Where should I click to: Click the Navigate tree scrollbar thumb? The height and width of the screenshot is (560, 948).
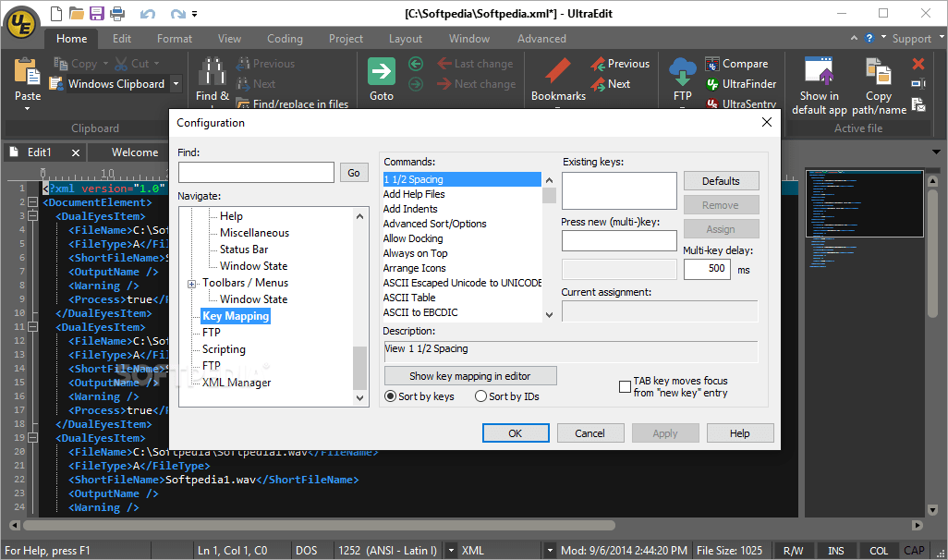[x=359, y=368]
